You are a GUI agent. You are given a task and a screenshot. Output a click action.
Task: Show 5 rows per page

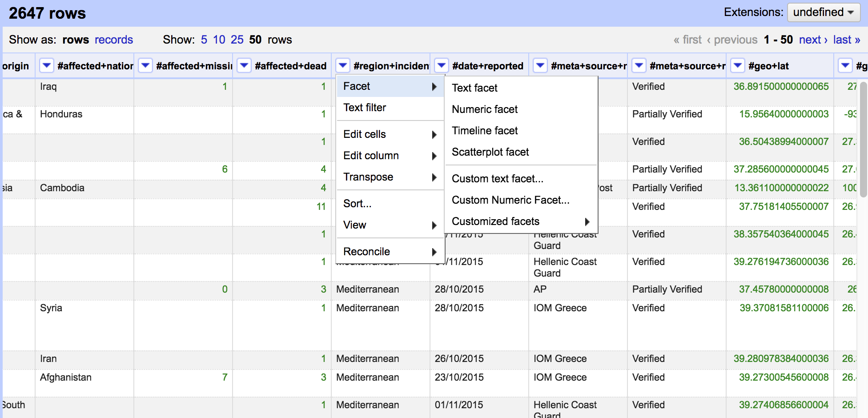[x=204, y=40]
